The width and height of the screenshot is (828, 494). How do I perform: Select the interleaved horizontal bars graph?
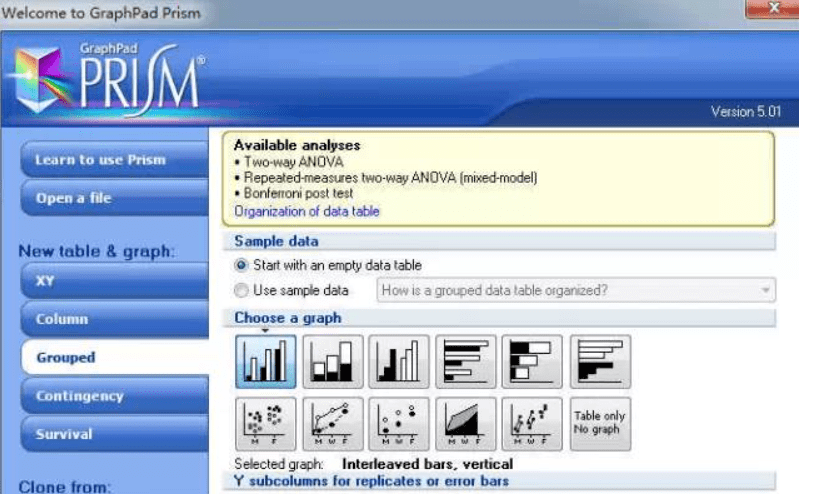(x=466, y=361)
